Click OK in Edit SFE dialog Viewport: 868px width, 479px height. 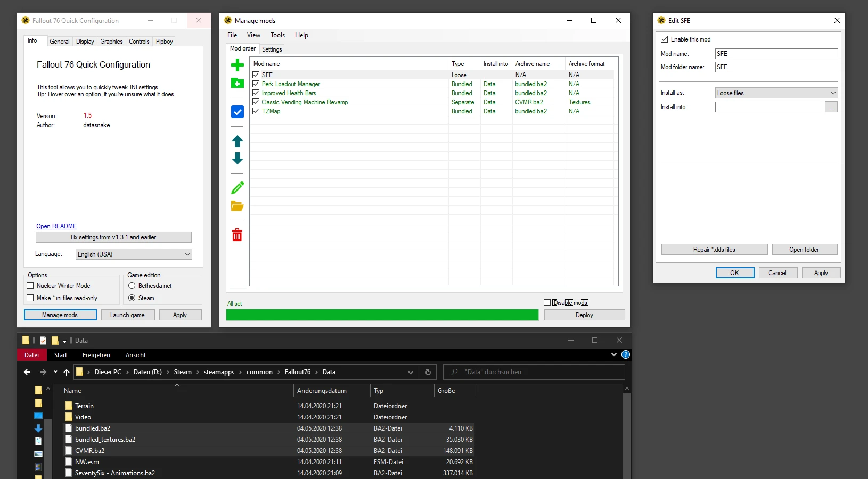734,273
